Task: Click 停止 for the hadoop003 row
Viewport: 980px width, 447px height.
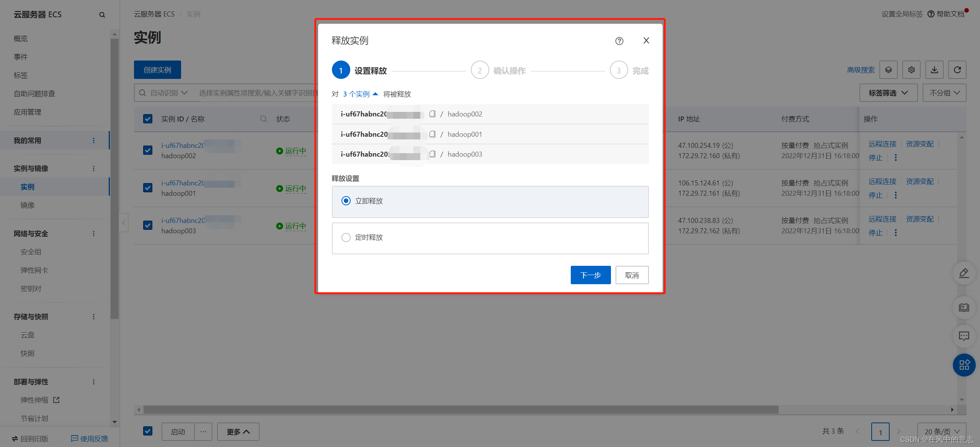Action: click(875, 233)
